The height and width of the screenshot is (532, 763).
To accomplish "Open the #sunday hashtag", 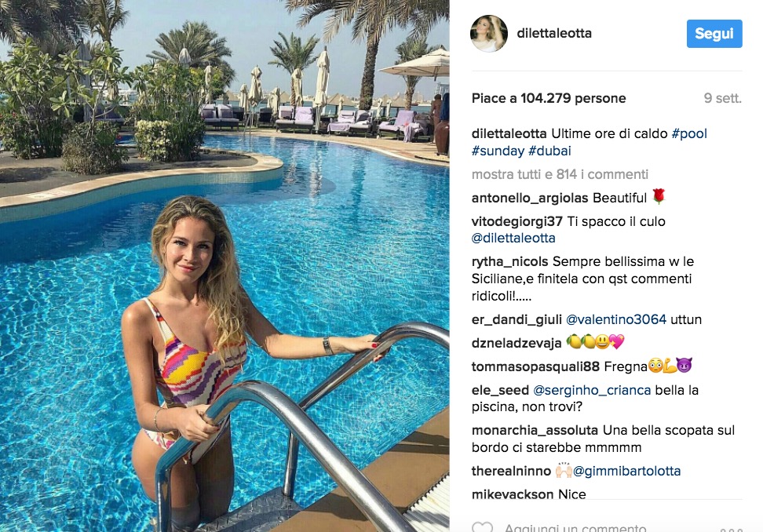I will (x=498, y=151).
